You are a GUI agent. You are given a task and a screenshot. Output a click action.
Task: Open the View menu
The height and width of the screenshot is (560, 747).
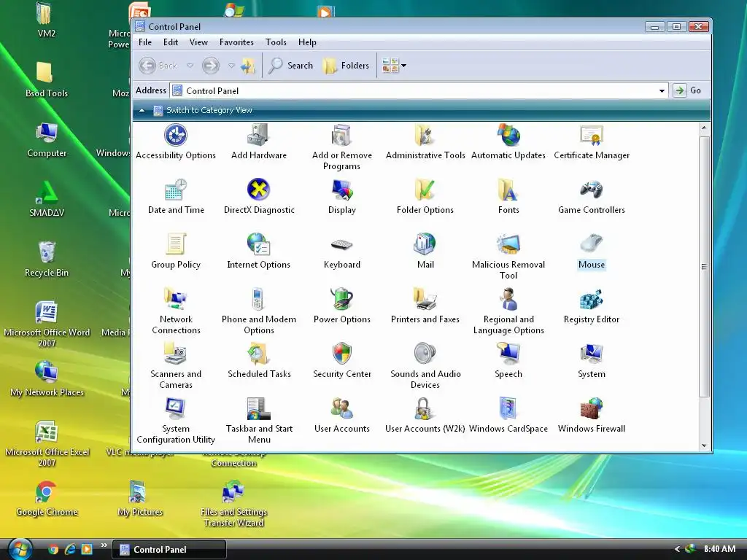coord(198,42)
